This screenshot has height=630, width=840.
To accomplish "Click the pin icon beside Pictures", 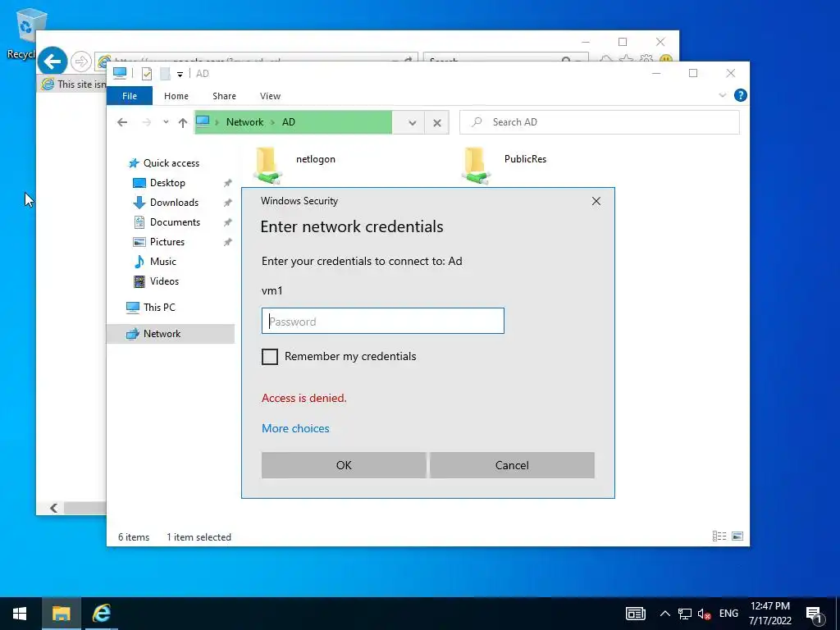I will click(228, 242).
